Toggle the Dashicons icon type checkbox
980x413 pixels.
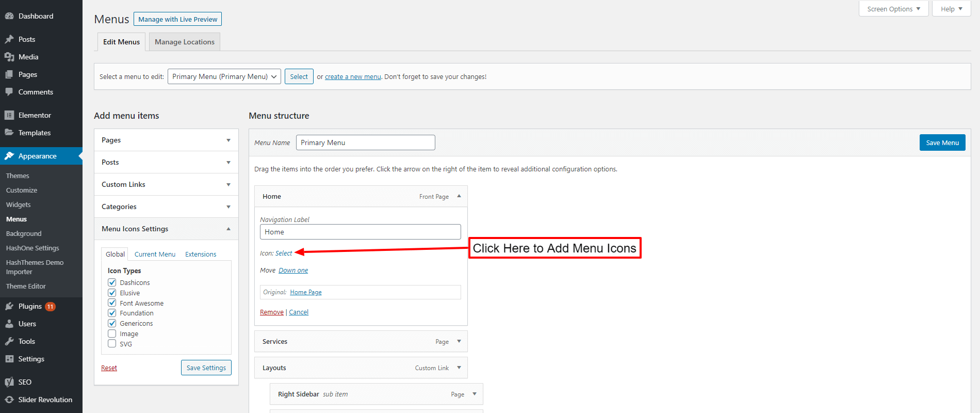click(112, 282)
